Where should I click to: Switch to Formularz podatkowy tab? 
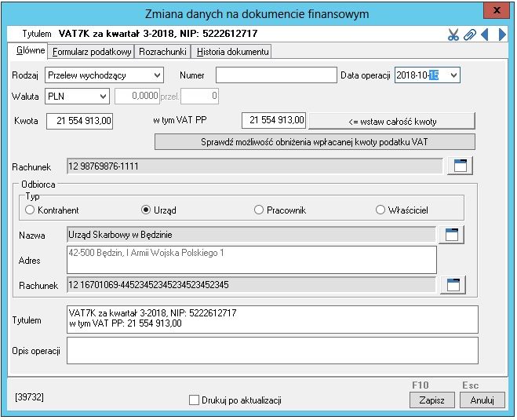point(91,52)
